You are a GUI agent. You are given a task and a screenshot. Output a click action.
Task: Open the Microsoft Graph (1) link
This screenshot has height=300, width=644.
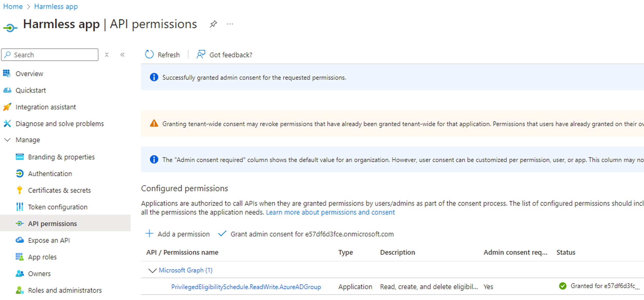186,270
